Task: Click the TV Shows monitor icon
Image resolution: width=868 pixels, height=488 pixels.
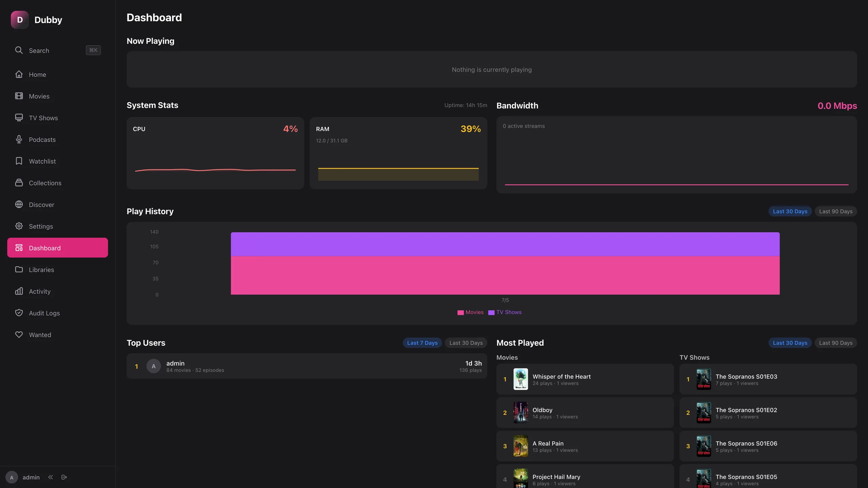Action: click(x=19, y=118)
